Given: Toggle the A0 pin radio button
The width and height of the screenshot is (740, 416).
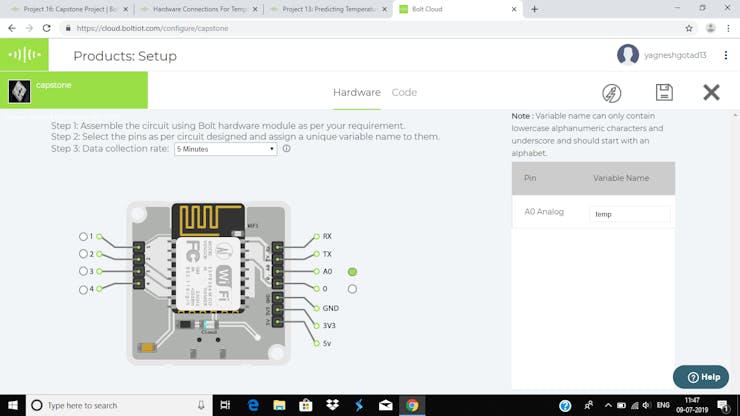Looking at the screenshot, I should tap(352, 272).
